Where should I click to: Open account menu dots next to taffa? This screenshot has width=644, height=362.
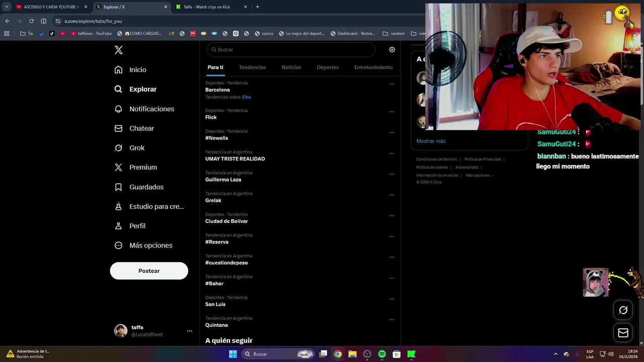click(x=190, y=331)
